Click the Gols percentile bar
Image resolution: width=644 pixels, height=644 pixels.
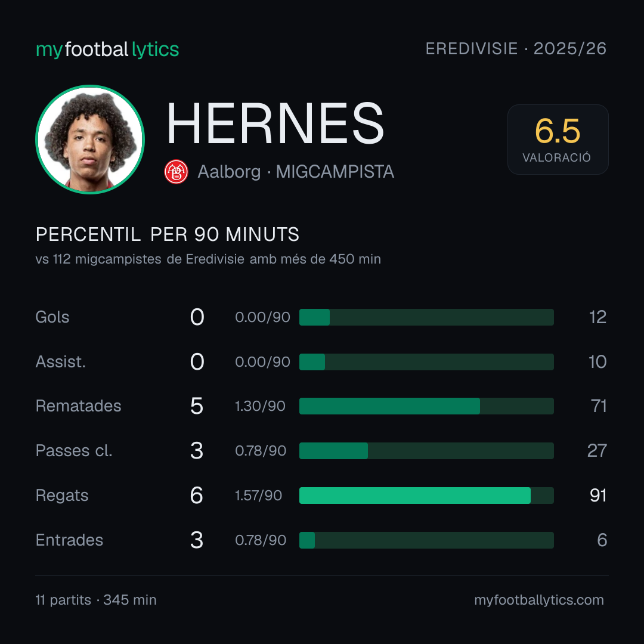click(426, 317)
